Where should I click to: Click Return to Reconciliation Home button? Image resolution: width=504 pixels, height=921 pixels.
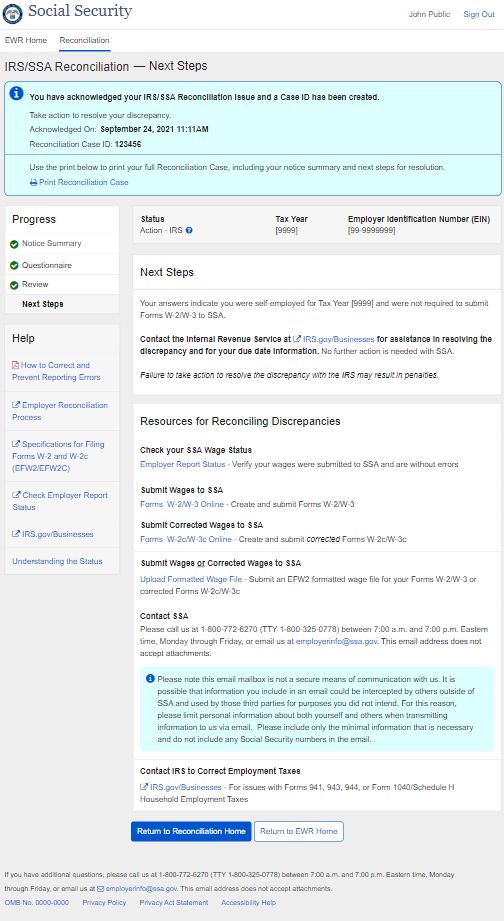191,831
